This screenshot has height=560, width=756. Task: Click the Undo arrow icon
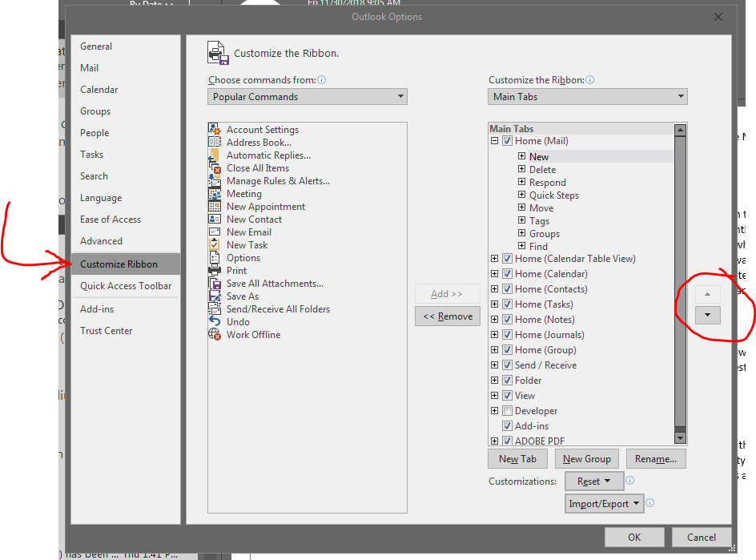click(215, 321)
